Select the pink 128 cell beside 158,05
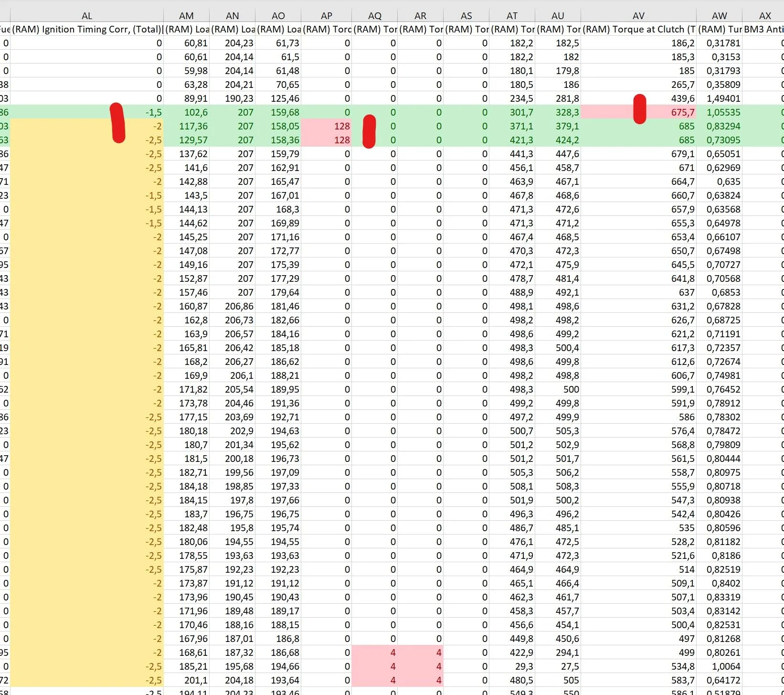This screenshot has height=695, width=784. tap(326, 126)
